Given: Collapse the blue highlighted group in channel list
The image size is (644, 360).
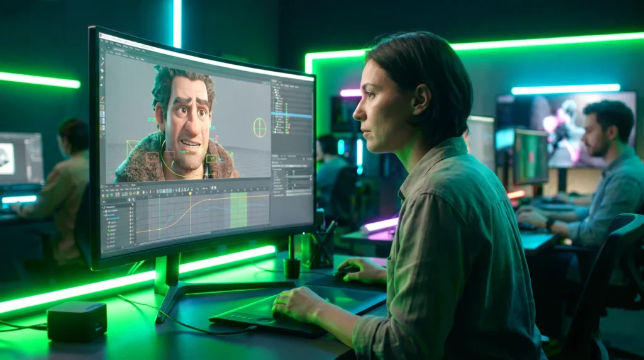Looking at the screenshot, I should point(104,215).
